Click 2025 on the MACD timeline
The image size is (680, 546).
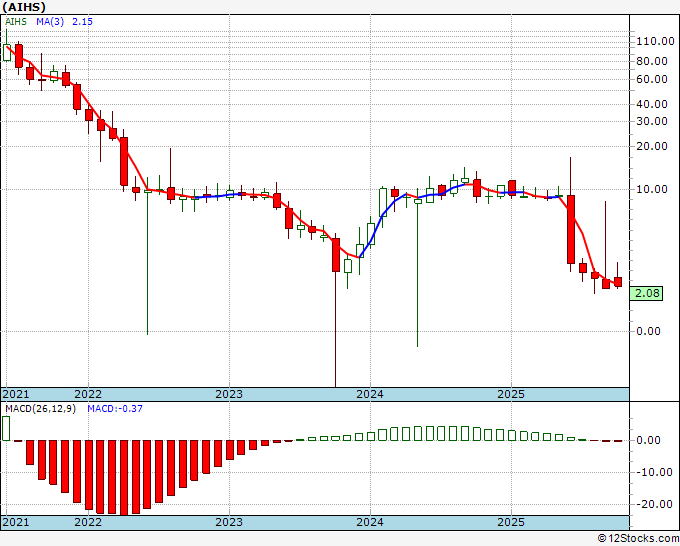pos(511,522)
